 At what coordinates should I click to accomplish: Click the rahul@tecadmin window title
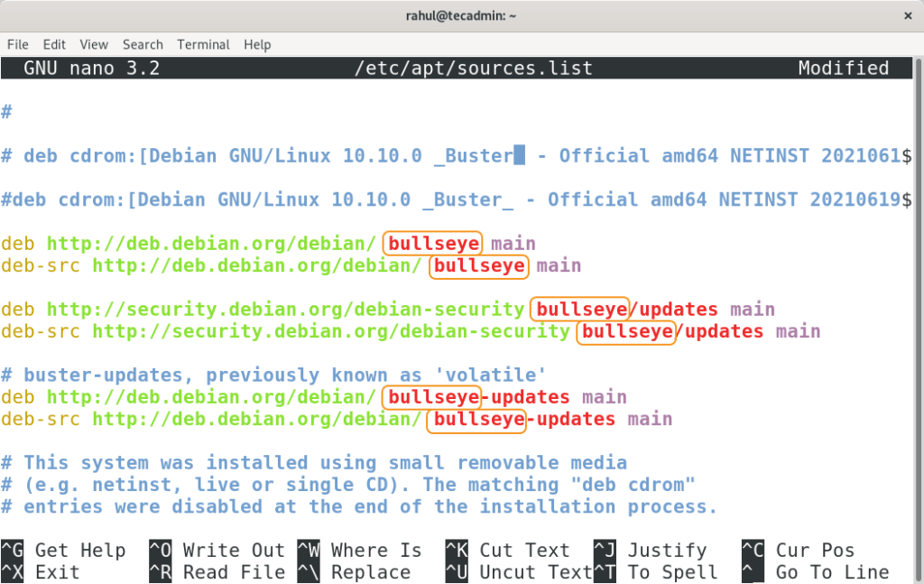pyautogui.click(x=461, y=15)
